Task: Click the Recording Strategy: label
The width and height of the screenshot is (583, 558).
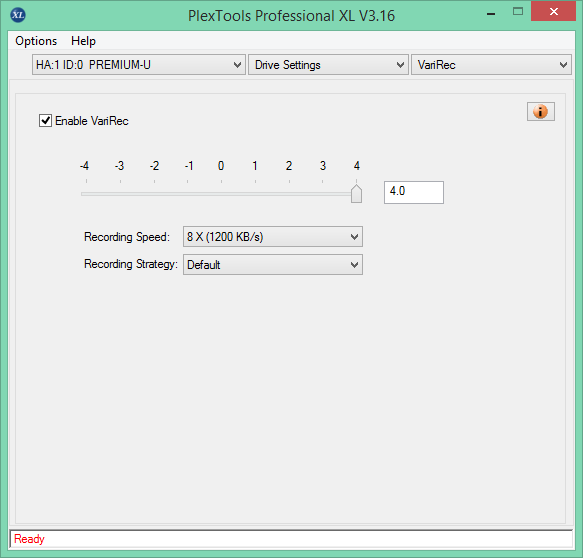Action: (x=131, y=264)
